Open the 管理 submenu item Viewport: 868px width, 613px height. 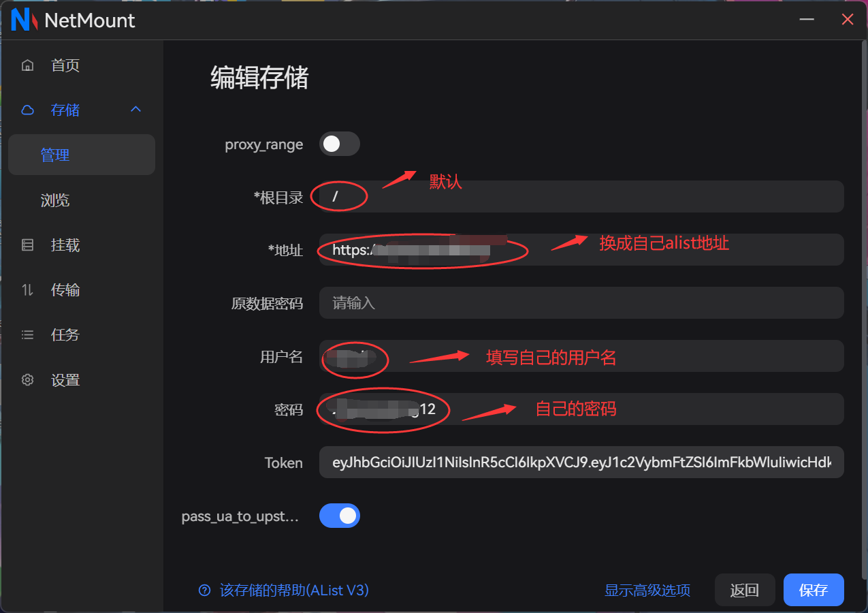(82, 155)
